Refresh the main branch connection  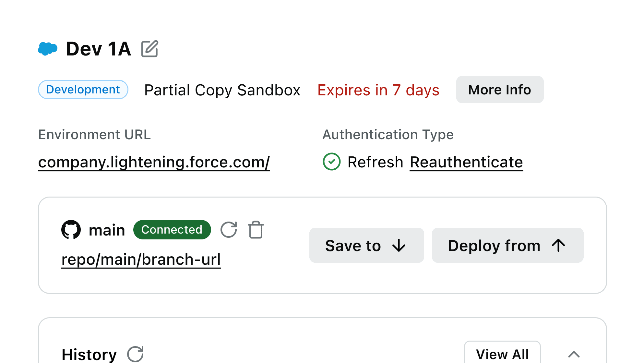(229, 230)
